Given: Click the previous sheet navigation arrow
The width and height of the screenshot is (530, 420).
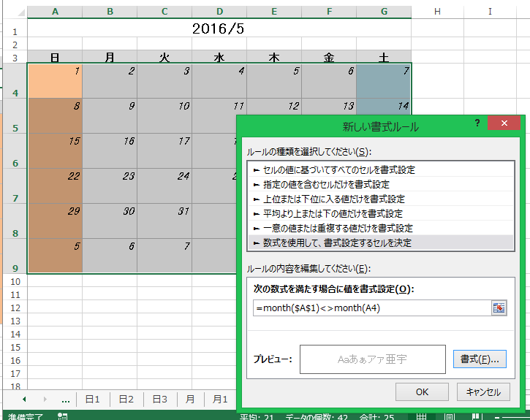Looking at the screenshot, I should click(x=24, y=400).
